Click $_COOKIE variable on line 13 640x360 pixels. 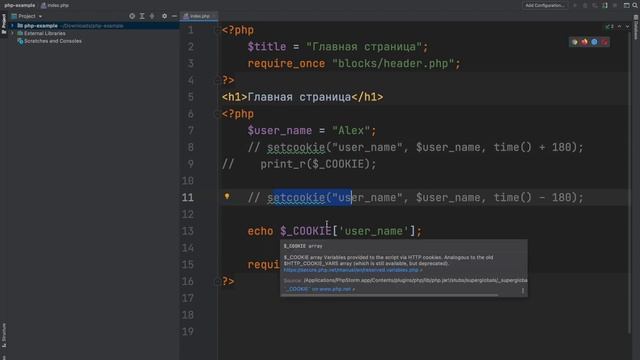pyautogui.click(x=305, y=231)
